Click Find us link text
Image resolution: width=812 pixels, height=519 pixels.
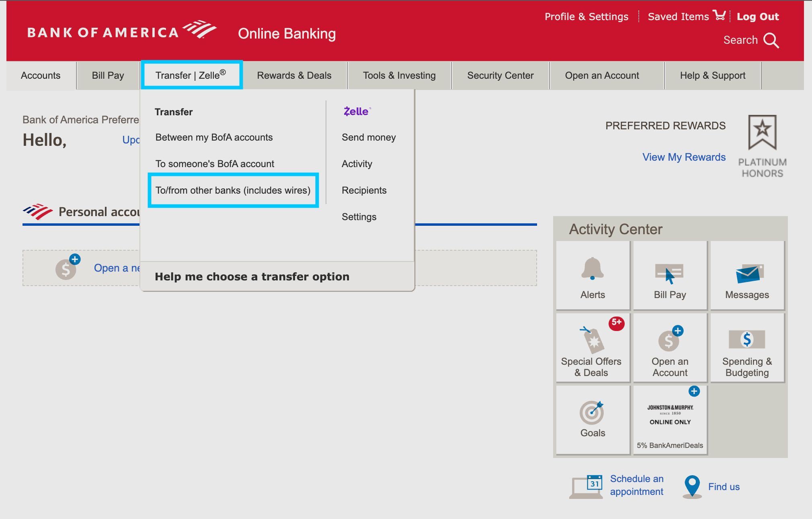(724, 487)
